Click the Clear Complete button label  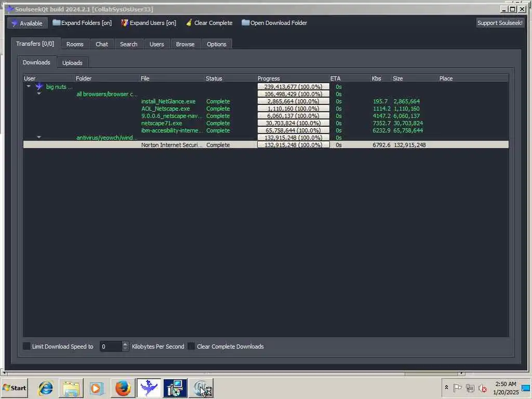pos(214,23)
